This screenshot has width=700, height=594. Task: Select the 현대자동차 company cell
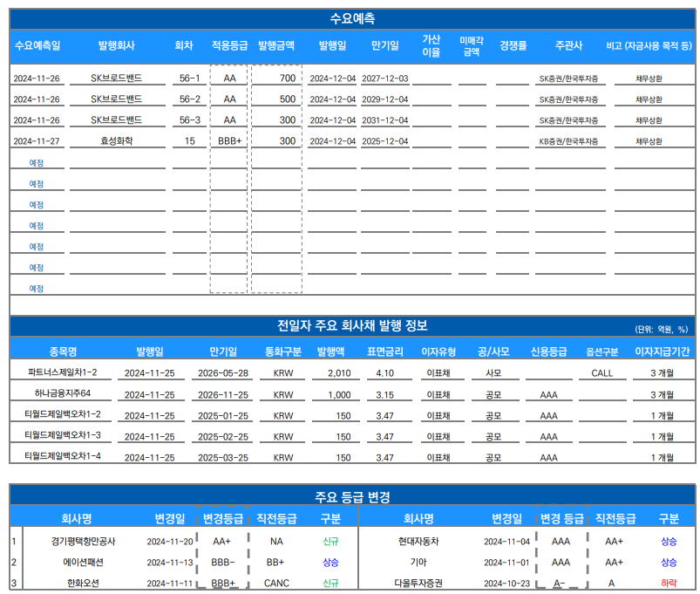tap(418, 541)
